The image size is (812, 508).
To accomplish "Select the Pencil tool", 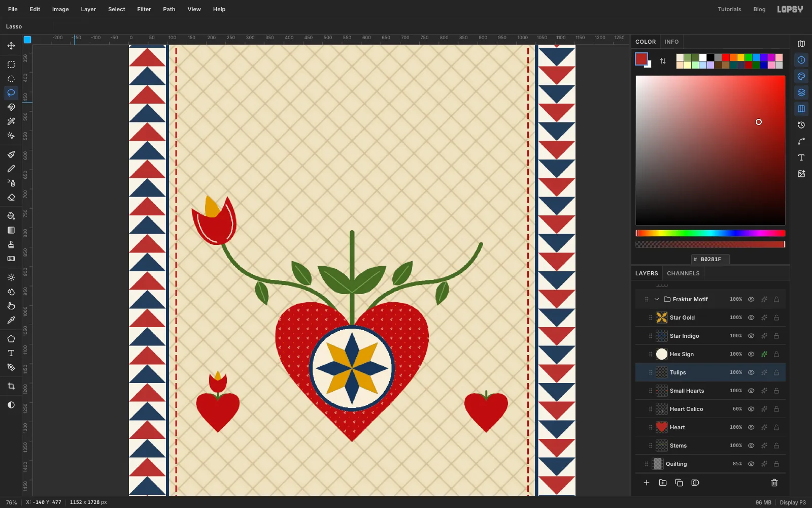I will 11,169.
